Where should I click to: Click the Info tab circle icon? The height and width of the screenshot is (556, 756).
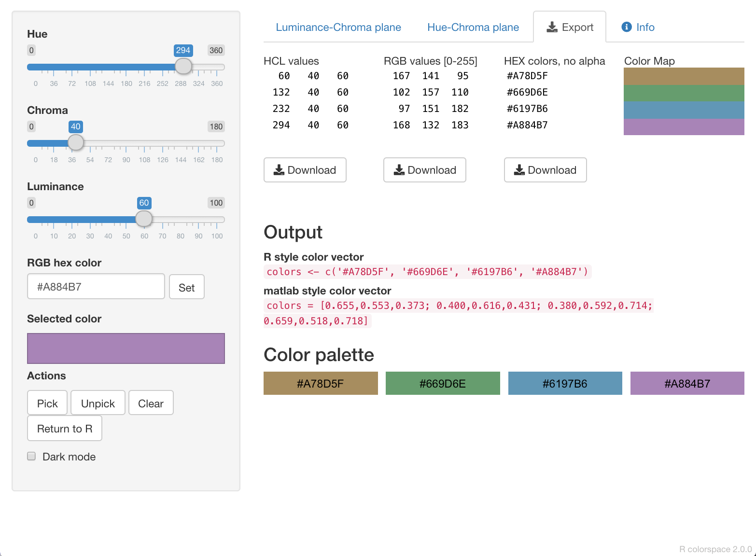coord(627,27)
